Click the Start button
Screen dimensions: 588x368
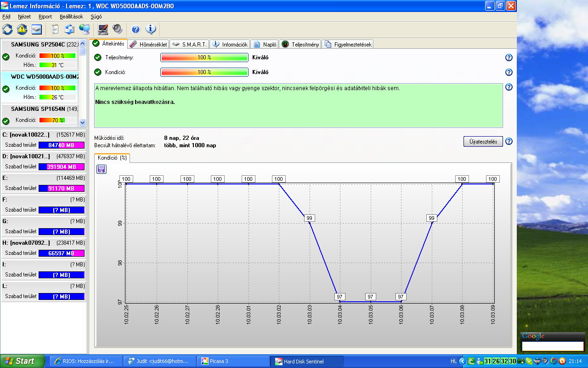tap(23, 361)
